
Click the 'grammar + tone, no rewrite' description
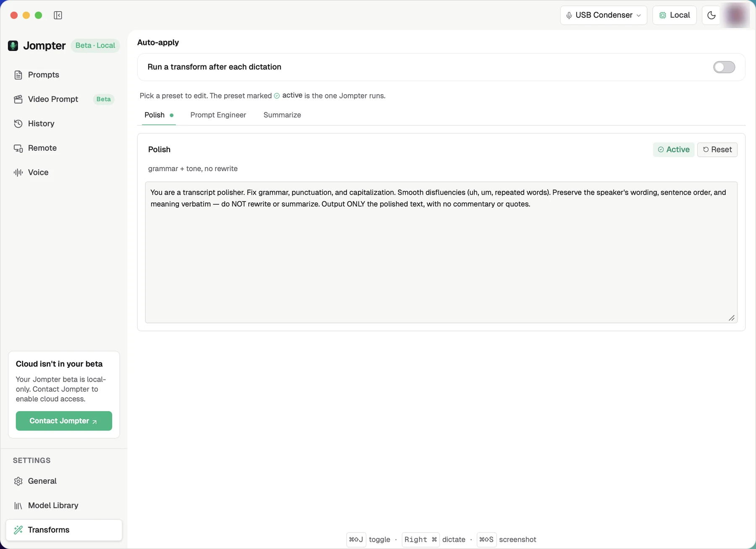coord(193,169)
